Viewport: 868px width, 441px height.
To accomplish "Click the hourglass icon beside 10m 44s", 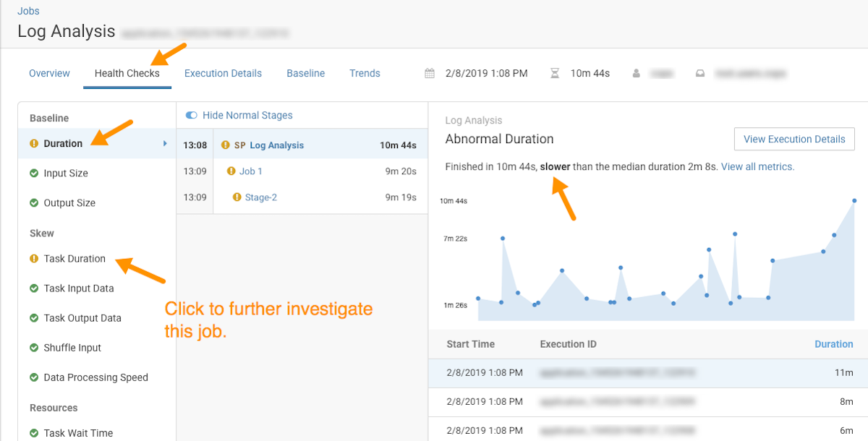I will [555, 73].
